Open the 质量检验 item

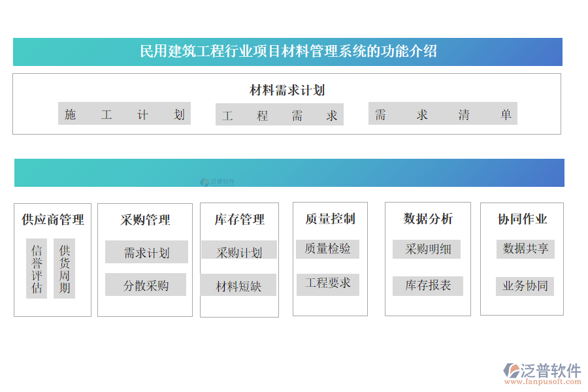[x=327, y=248]
